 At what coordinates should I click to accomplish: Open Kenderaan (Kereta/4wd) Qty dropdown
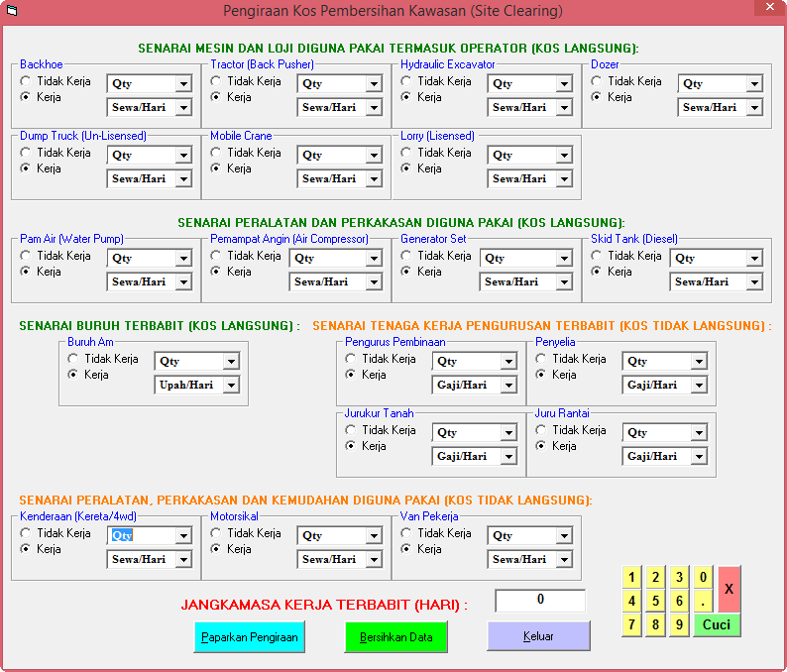tap(183, 535)
